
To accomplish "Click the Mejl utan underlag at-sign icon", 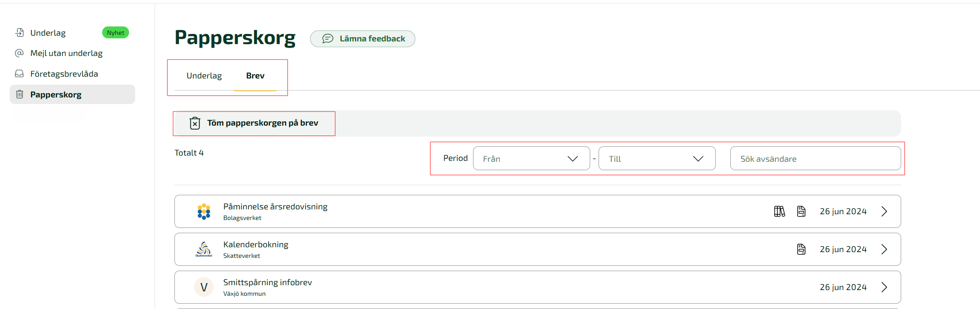I will coord(19,53).
